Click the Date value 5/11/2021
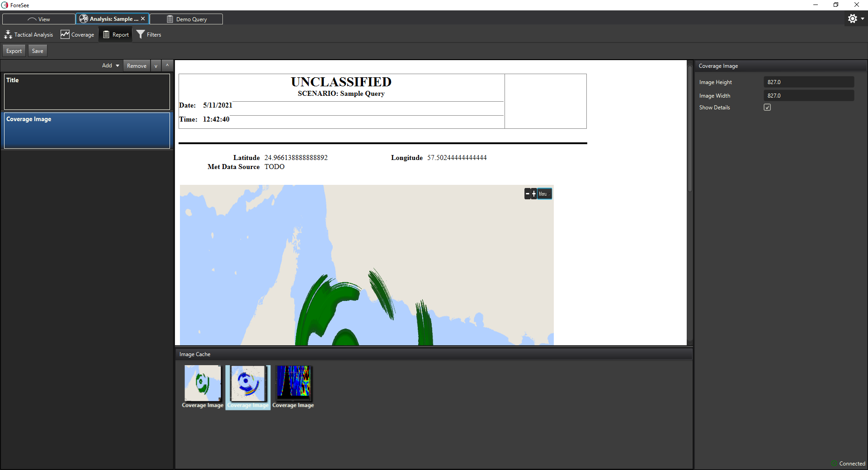Viewport: 868px width, 470px height. (x=217, y=105)
